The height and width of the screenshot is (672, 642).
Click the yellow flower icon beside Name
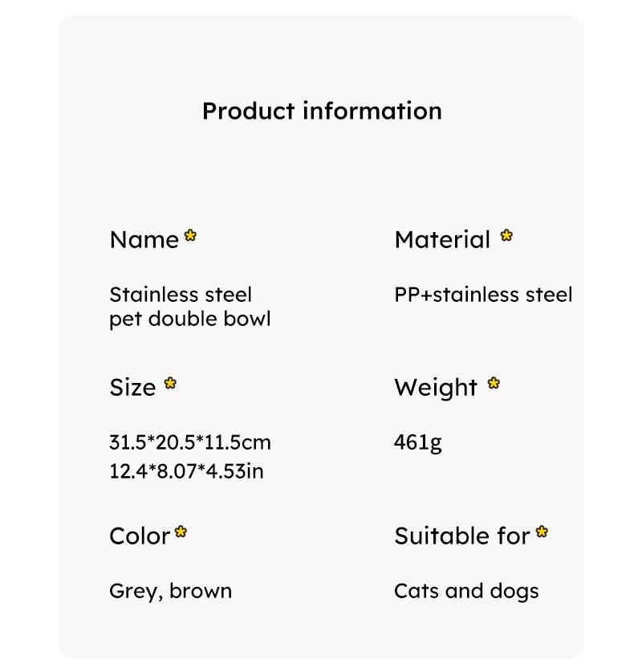point(190,236)
